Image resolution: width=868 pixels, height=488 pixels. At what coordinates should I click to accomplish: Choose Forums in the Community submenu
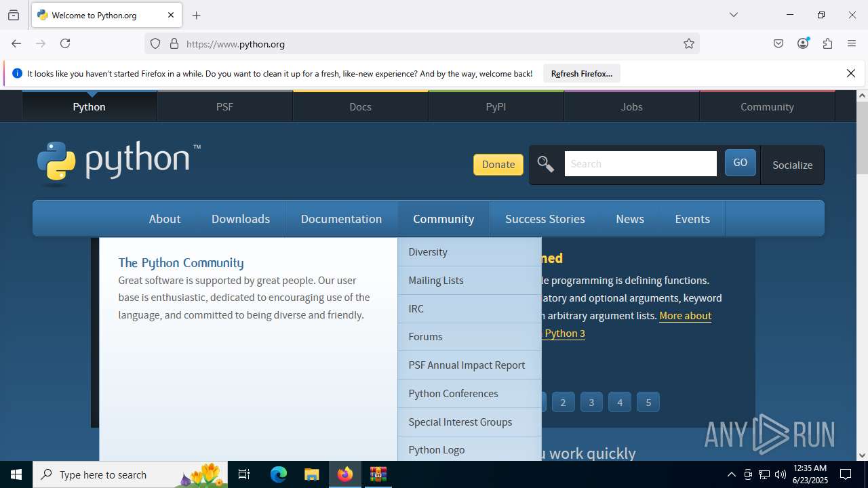(469, 337)
